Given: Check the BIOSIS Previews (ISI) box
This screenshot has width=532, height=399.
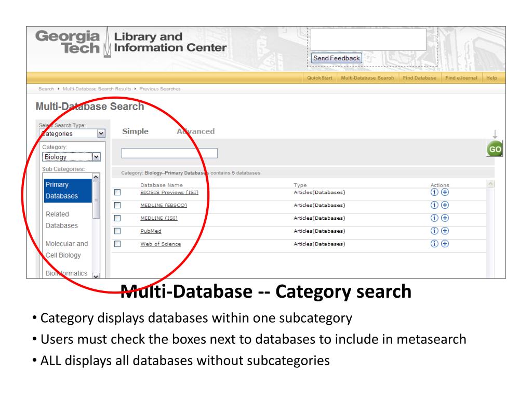Looking at the screenshot, I should coord(117,192).
